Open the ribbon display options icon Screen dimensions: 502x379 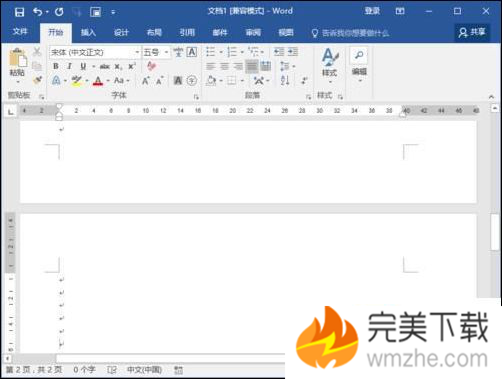click(400, 12)
